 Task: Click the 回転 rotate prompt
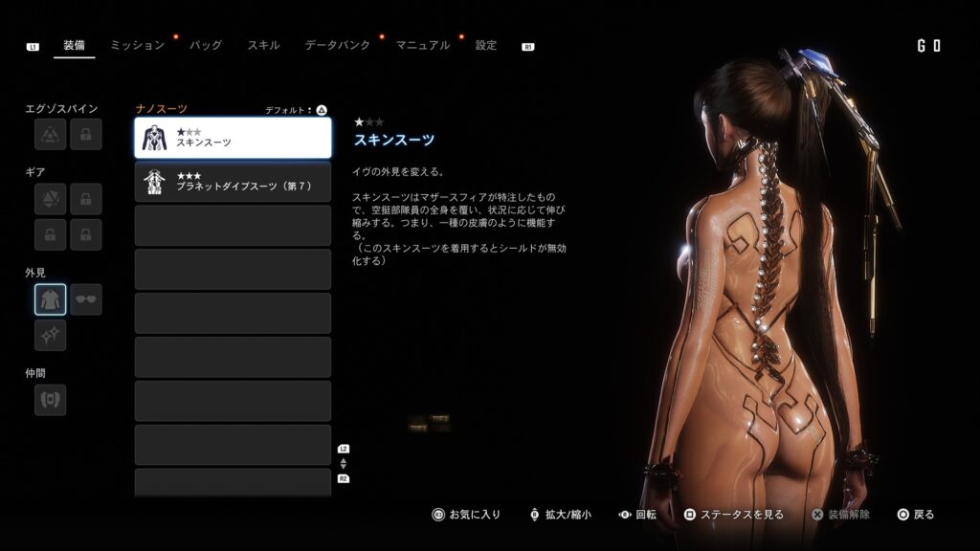(636, 514)
